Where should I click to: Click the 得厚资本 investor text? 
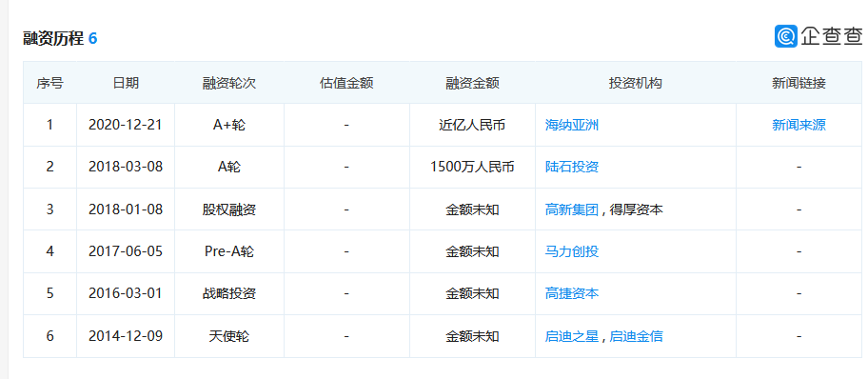click(636, 209)
